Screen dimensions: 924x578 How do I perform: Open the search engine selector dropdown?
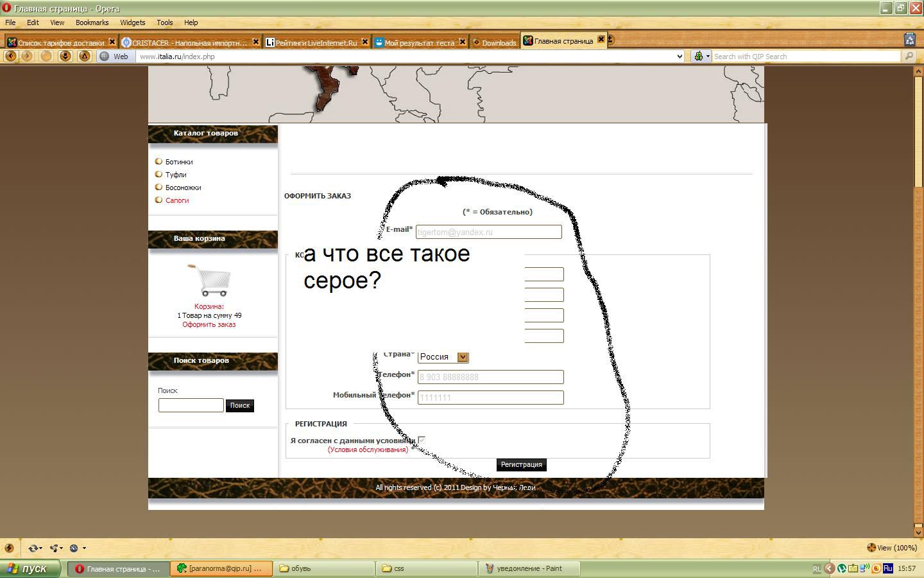(702, 57)
